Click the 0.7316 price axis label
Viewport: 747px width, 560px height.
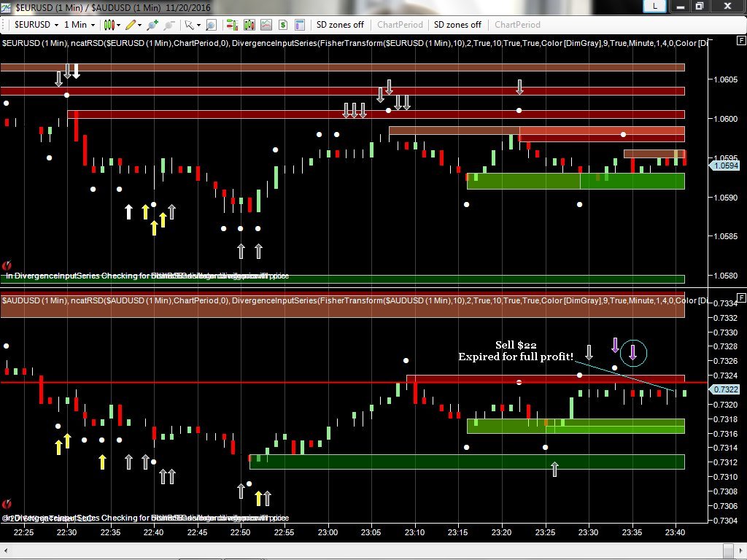pyautogui.click(x=726, y=434)
